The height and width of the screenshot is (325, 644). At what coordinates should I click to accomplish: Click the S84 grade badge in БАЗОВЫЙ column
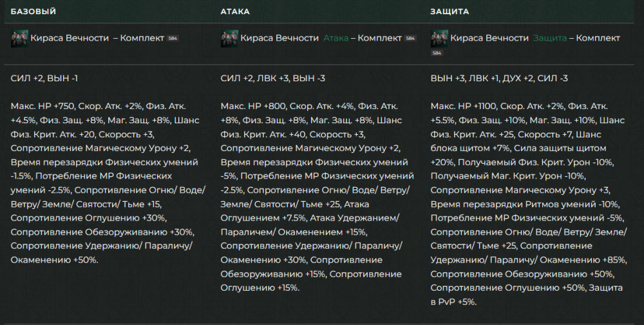(x=173, y=39)
